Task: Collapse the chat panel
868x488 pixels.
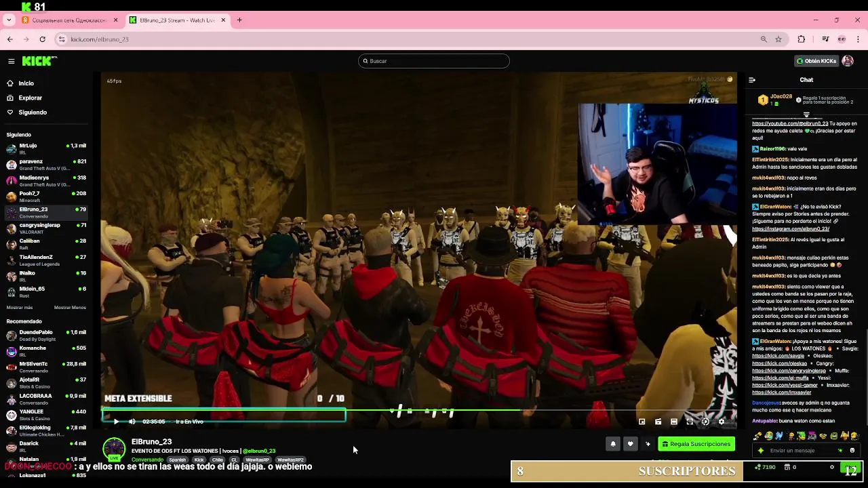Action: [752, 80]
